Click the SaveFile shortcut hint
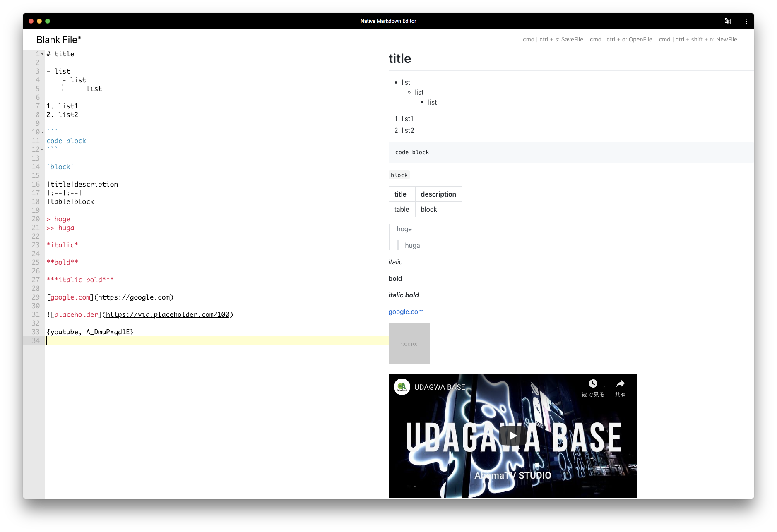This screenshot has height=532, width=777. click(x=553, y=40)
